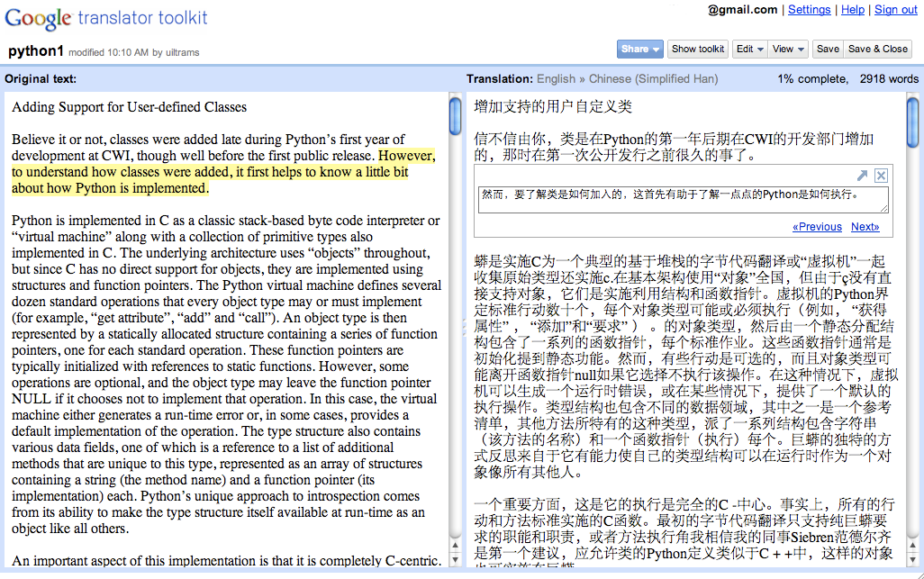Click original pane scroll down arrow

pyautogui.click(x=455, y=559)
